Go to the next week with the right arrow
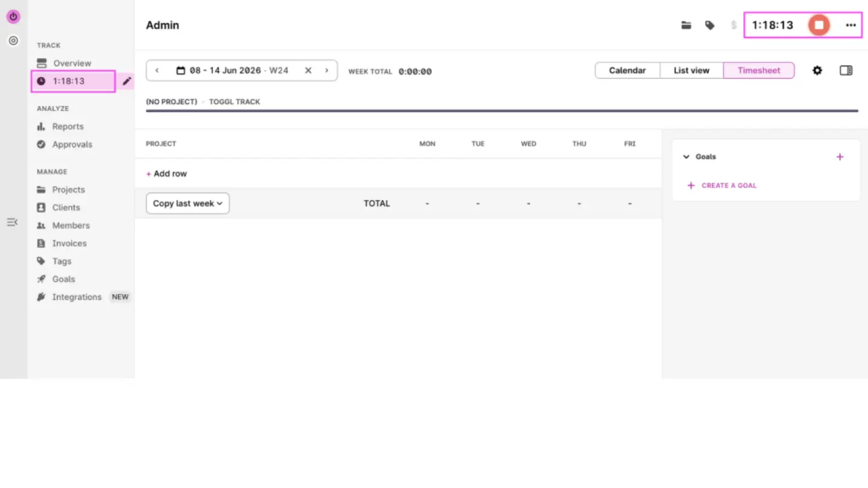Screen dimensions: 868x488 point(327,70)
